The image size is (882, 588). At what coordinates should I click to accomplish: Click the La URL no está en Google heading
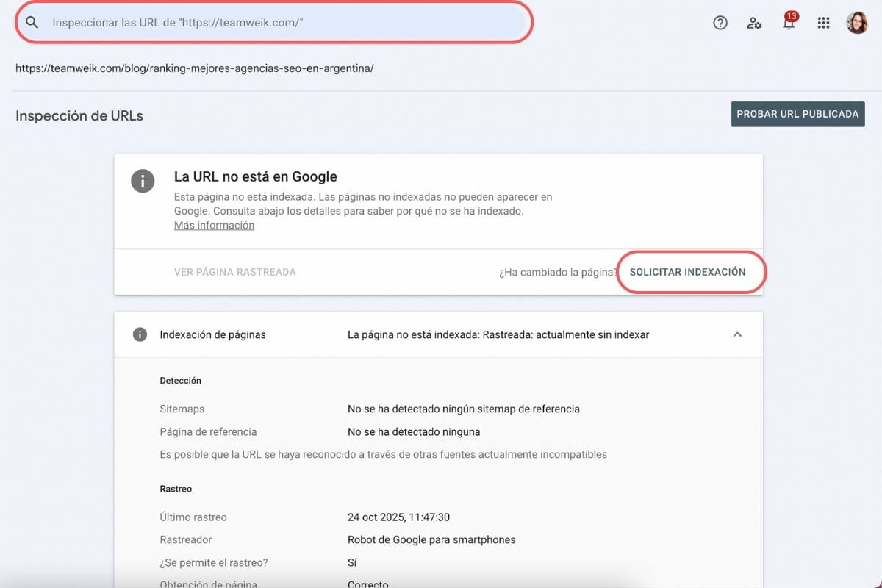(255, 176)
